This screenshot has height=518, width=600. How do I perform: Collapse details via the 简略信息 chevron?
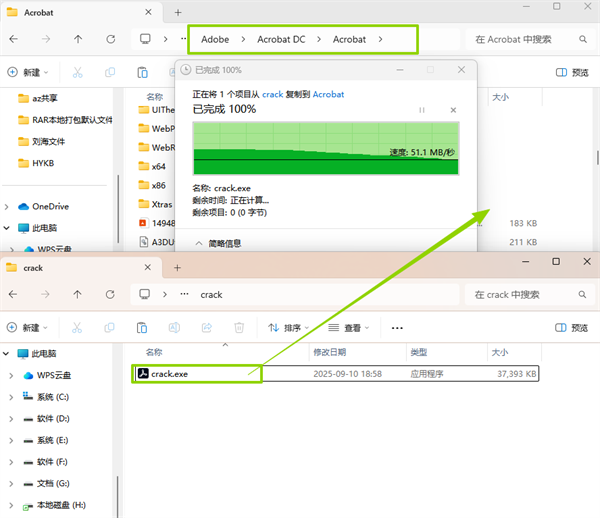point(199,243)
